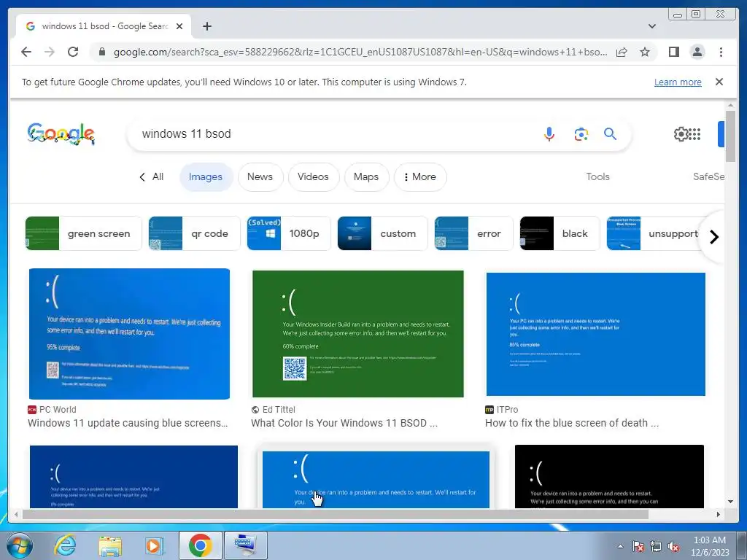Image resolution: width=747 pixels, height=560 pixels.
Task: Open Windows Explorer from taskbar
Action: 111,545
